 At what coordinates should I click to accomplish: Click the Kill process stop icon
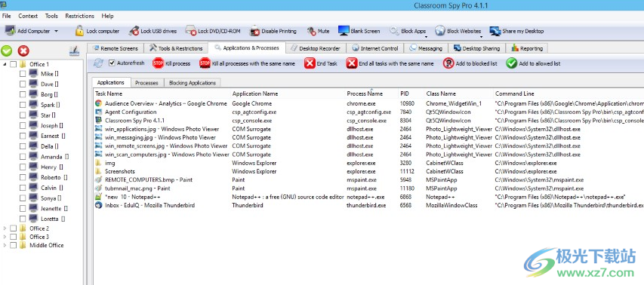click(x=158, y=63)
